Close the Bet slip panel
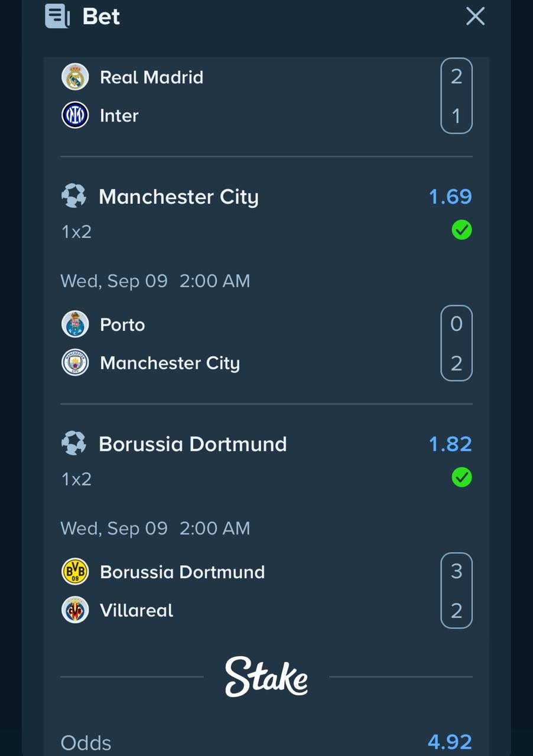This screenshot has height=756, width=533. click(x=475, y=16)
